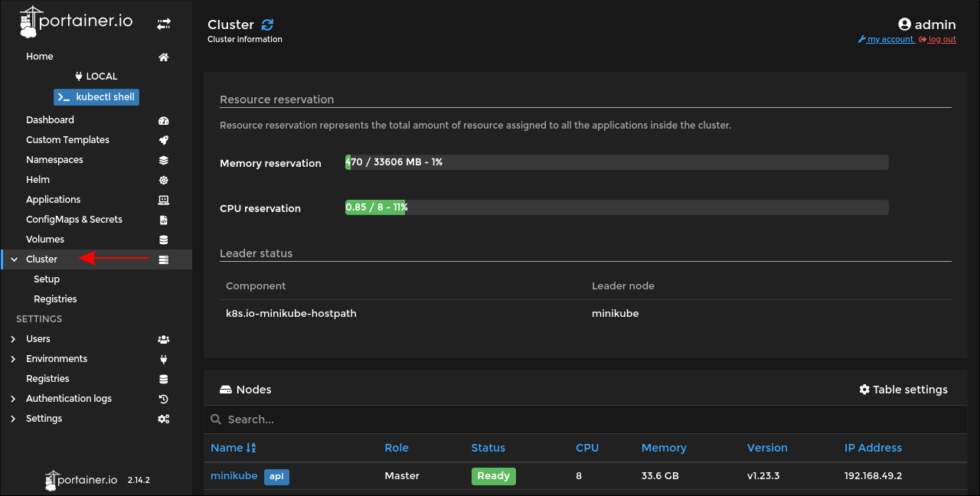
Task: Click the ConfigMaps & Secrets file icon
Action: click(163, 220)
